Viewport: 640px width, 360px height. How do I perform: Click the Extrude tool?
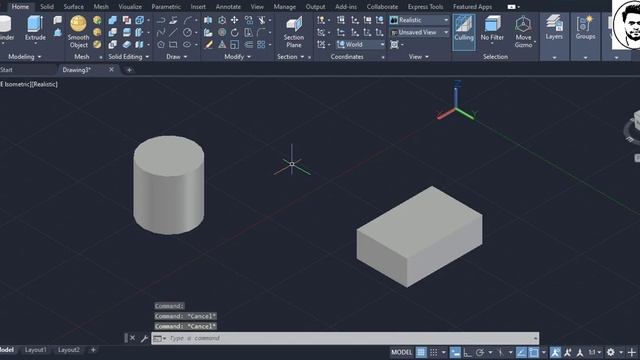(35, 29)
